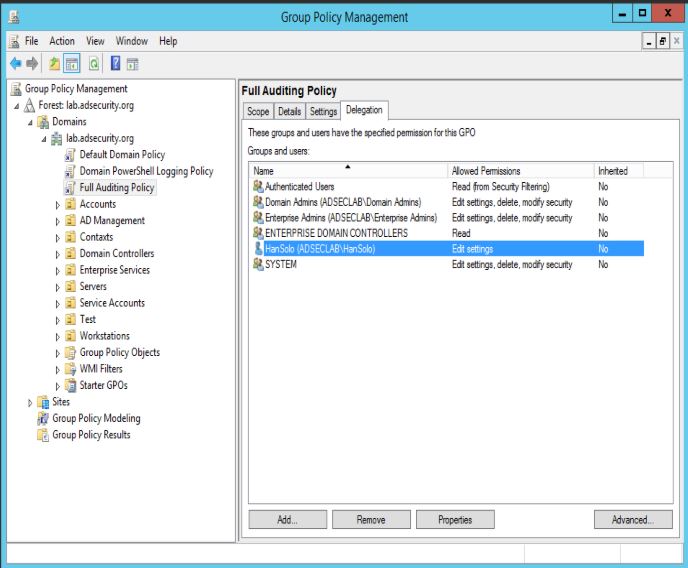The height and width of the screenshot is (568, 688).
Task: Toggle the Show/Hide Action Pane icon
Action: coord(133,64)
